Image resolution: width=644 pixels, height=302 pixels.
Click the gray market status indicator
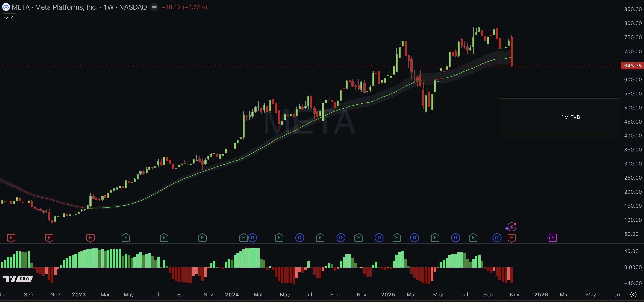click(154, 7)
